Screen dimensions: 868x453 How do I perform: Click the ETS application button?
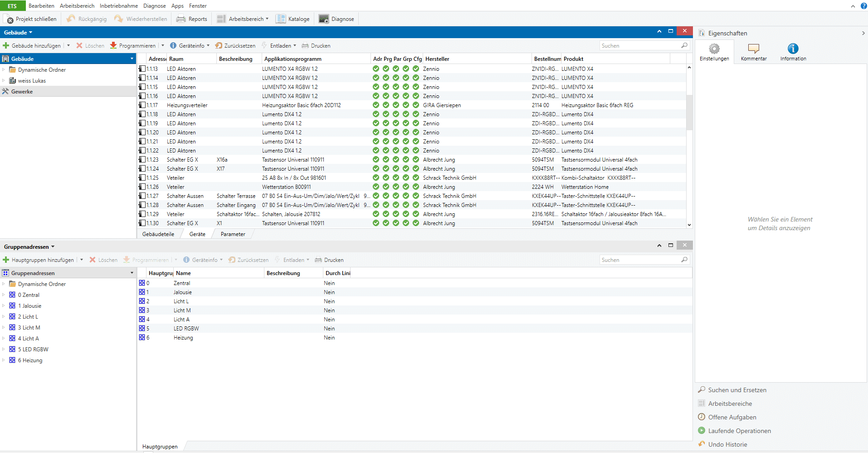click(12, 6)
